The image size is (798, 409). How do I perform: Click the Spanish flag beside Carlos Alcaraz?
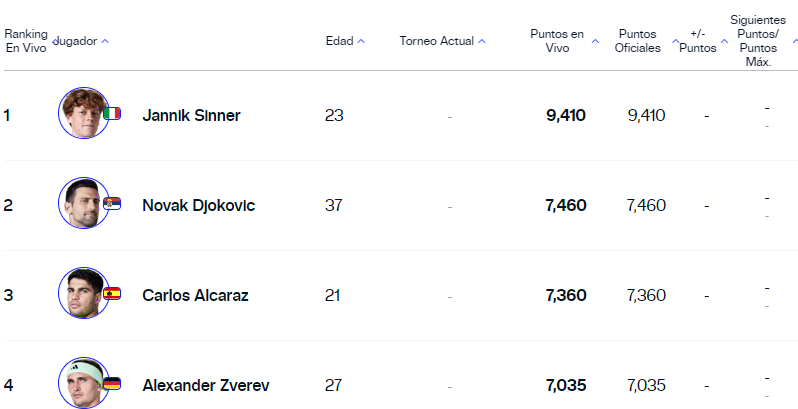click(112, 294)
